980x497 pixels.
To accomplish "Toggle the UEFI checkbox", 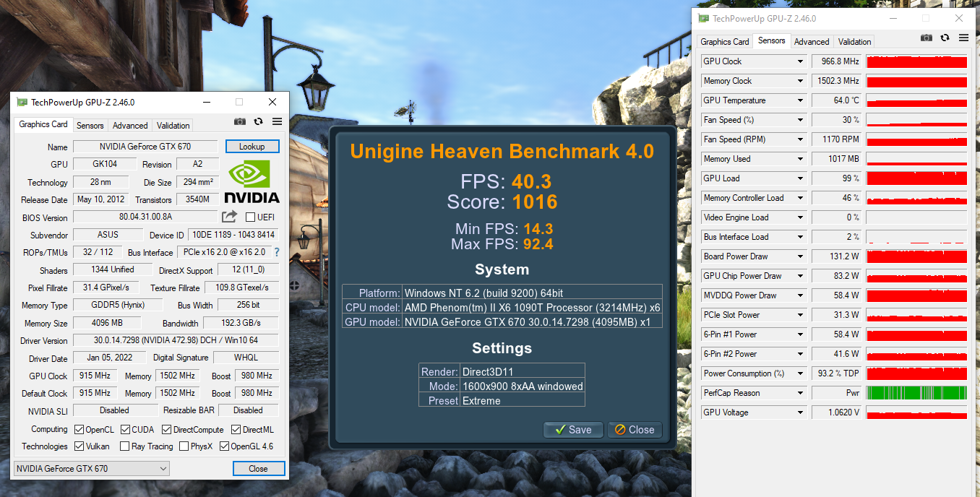I will 250,217.
